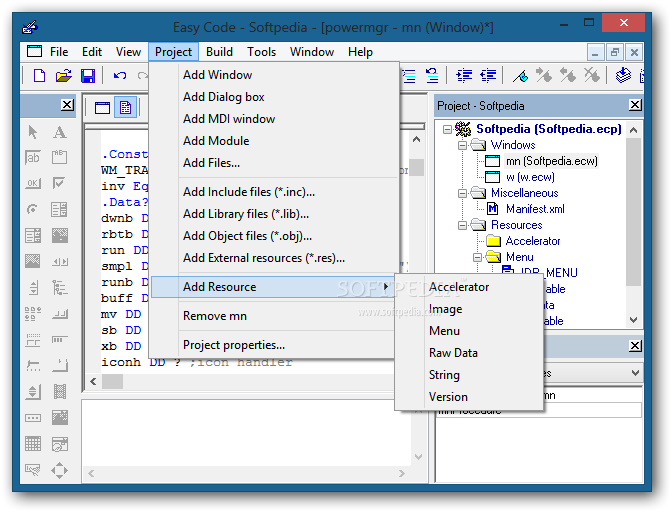
Task: Click the outdent lines toolbar icon
Action: click(488, 76)
